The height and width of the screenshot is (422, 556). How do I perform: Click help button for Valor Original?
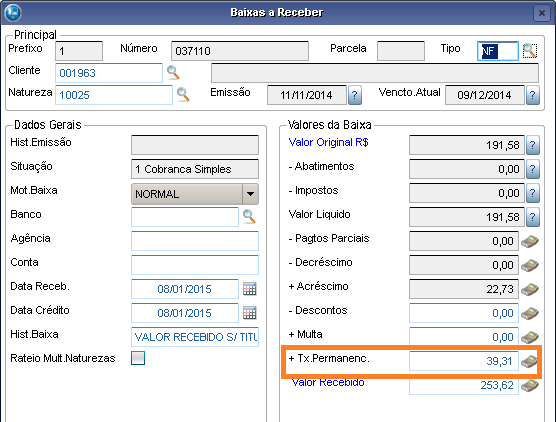(533, 145)
